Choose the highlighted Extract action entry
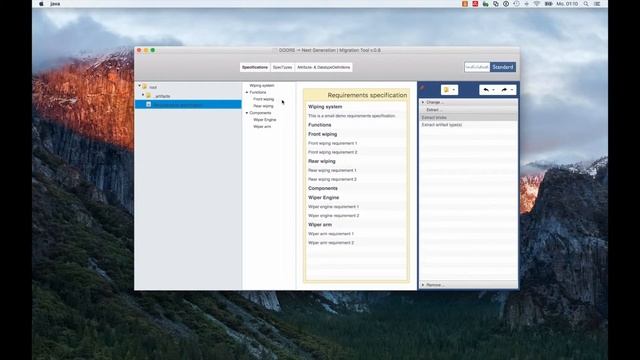640x360 pixels. pyautogui.click(x=468, y=118)
